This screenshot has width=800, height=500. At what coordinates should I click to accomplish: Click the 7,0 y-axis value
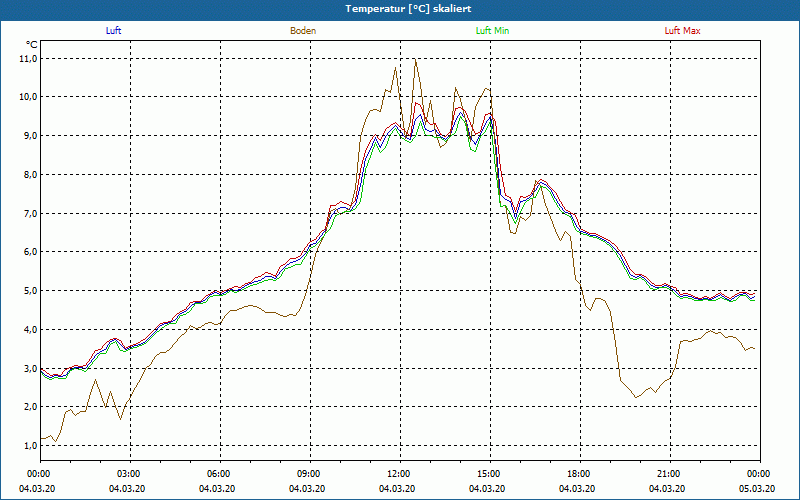coord(31,213)
